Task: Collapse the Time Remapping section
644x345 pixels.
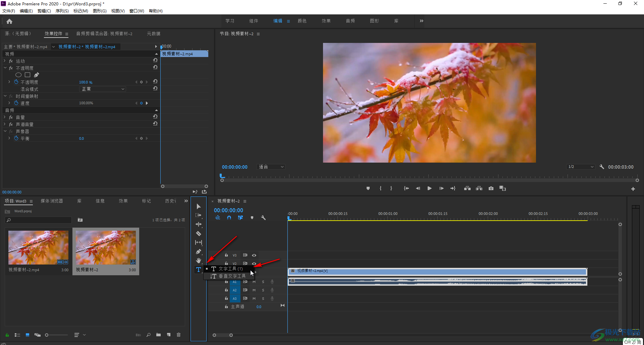Action: click(5, 96)
